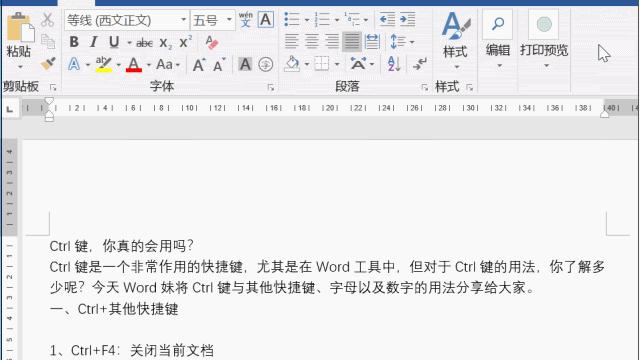This screenshot has width=640, height=360.
Task: Click the Sort A-Z icon
Action: tap(394, 64)
